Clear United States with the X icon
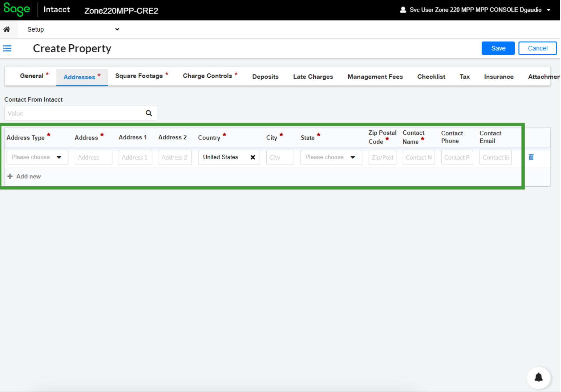Viewport: 561px width, 392px height. pyautogui.click(x=253, y=157)
